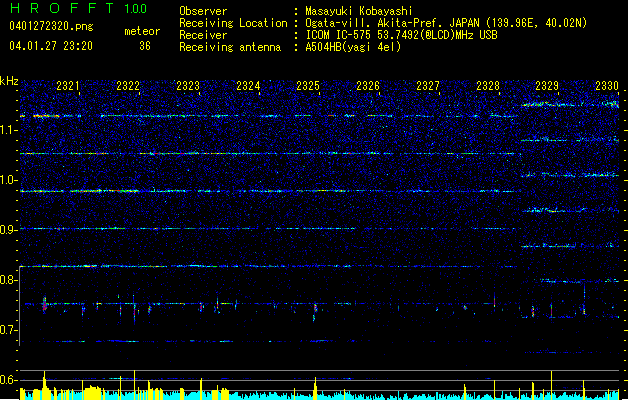Click the 2330 time marker

coord(607,86)
